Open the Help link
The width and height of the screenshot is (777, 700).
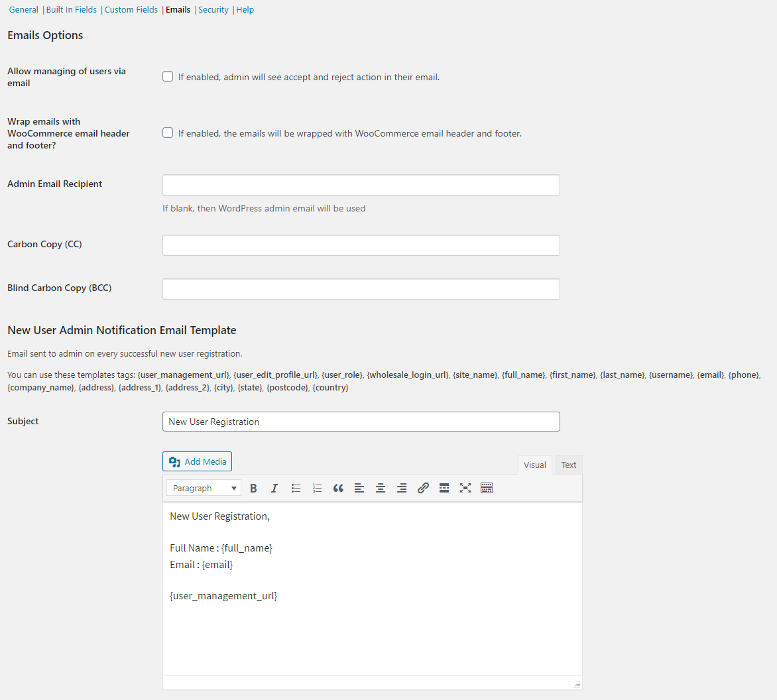tap(245, 9)
